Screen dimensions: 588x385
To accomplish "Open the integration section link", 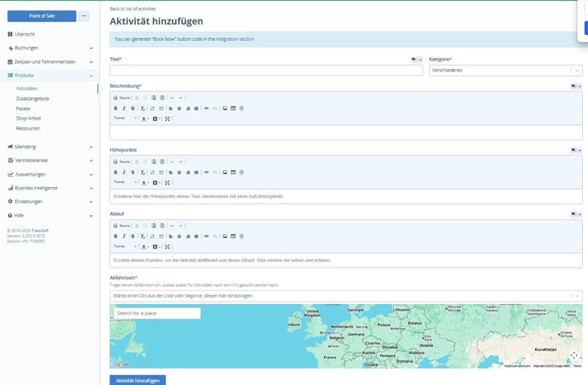I will click(x=235, y=39).
